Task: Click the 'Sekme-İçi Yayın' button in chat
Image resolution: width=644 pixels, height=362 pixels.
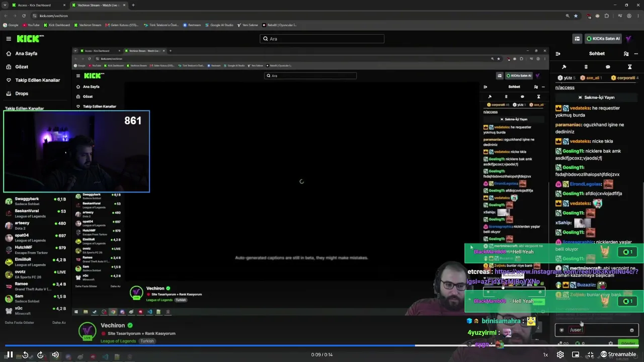Action: click(597, 98)
